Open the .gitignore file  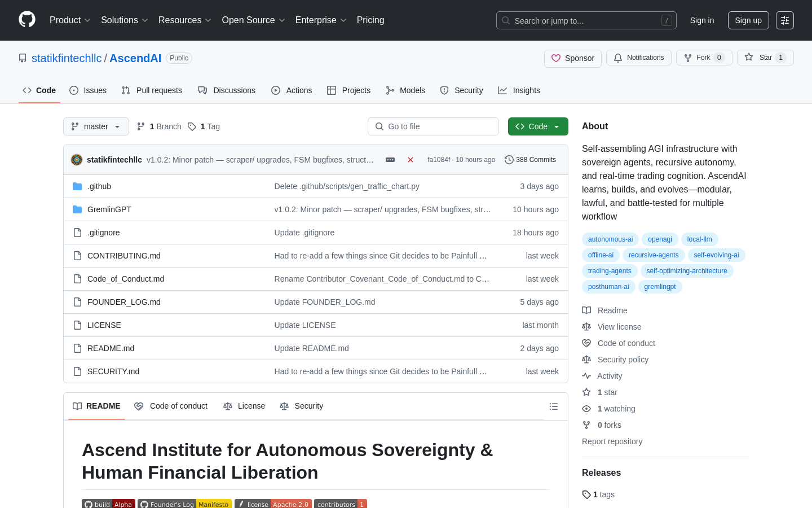(x=103, y=233)
